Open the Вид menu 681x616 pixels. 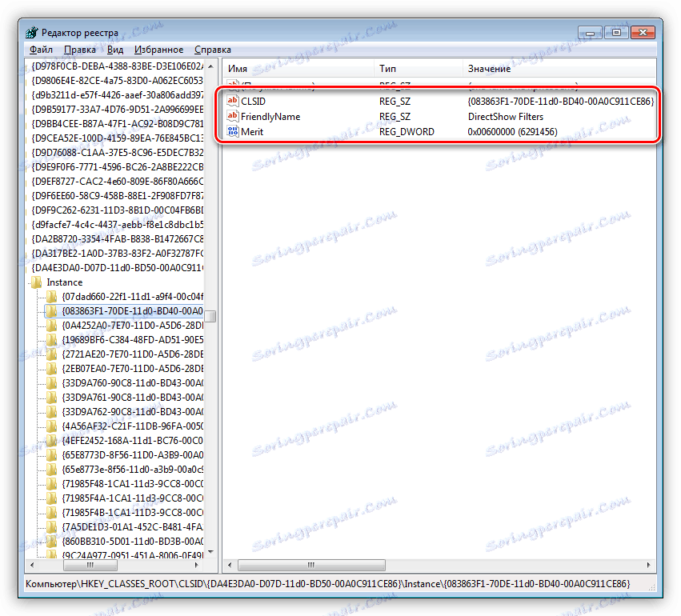click(x=115, y=50)
